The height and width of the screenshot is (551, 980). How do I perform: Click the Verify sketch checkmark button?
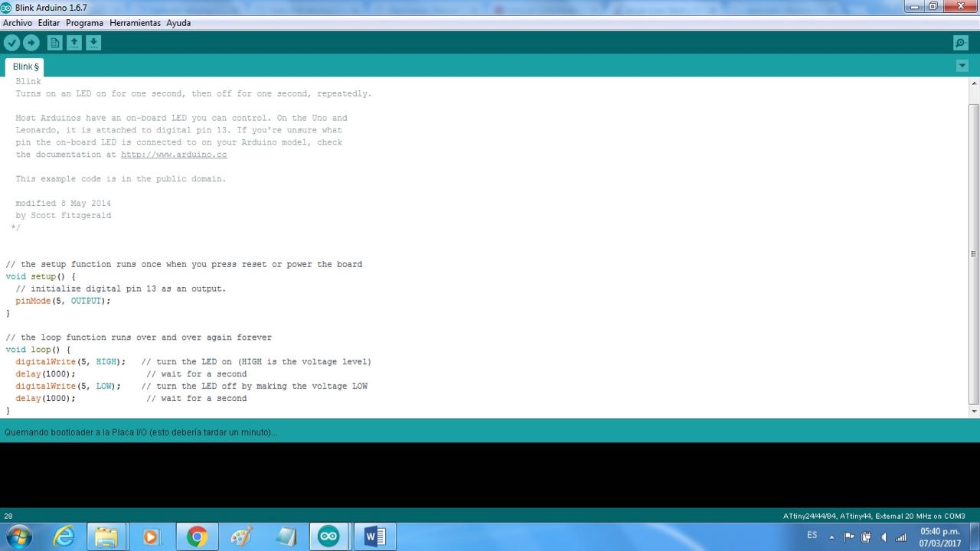(x=11, y=43)
